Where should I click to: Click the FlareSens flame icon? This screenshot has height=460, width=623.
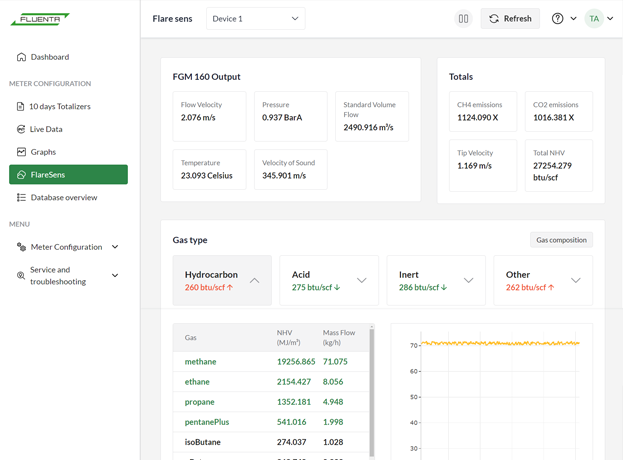tap(21, 175)
